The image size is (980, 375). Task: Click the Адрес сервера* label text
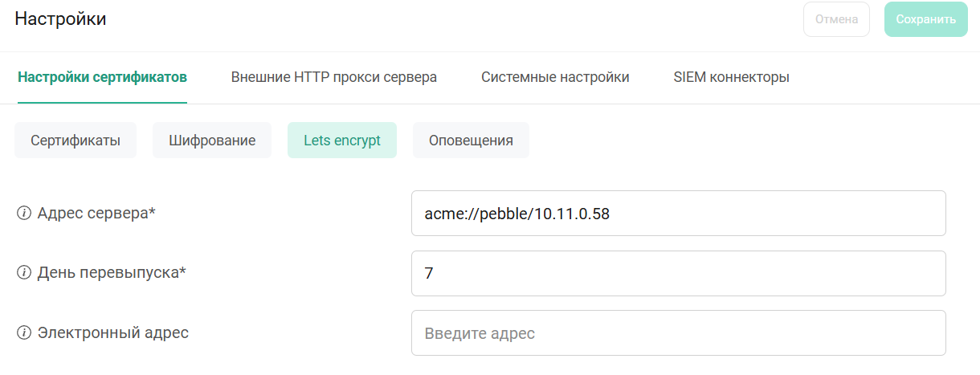pos(96,214)
